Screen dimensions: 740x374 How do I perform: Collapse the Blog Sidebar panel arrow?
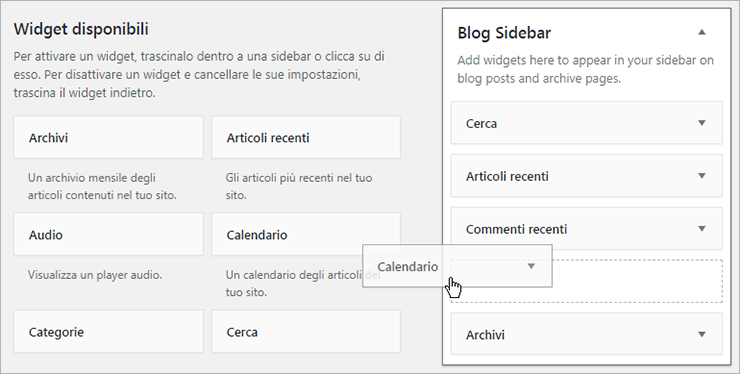[x=702, y=33]
